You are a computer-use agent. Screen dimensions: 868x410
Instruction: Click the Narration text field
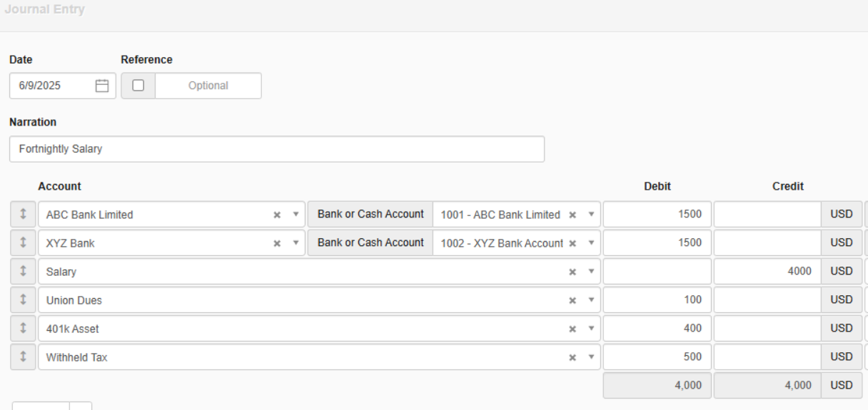tap(277, 149)
